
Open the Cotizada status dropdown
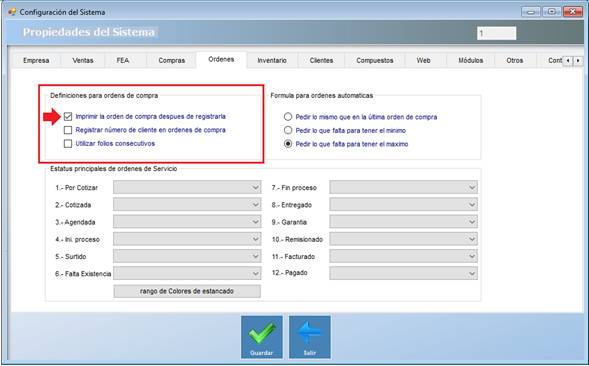[x=187, y=204]
